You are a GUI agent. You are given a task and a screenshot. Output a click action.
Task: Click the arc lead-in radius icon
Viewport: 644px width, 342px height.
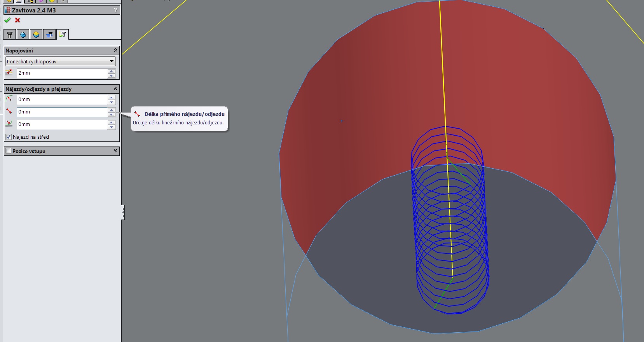(x=9, y=99)
